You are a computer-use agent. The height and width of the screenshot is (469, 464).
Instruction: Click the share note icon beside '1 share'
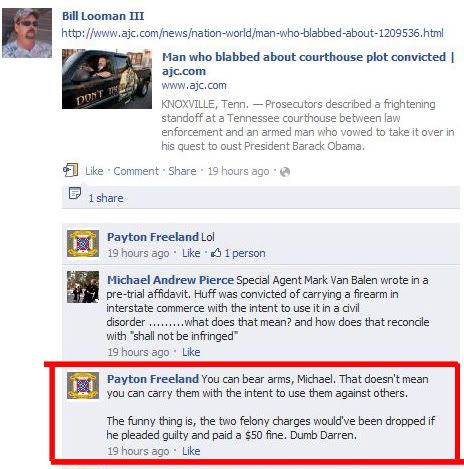(x=75, y=193)
